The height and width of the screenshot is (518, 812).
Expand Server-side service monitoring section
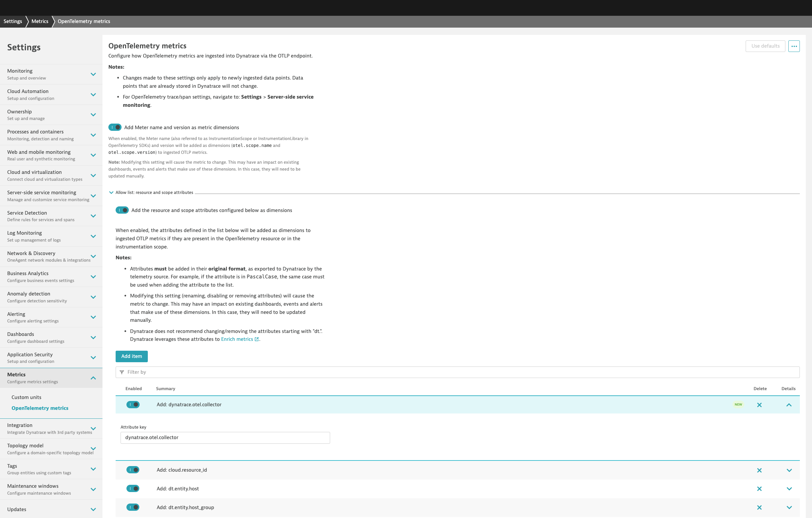pyautogui.click(x=93, y=196)
